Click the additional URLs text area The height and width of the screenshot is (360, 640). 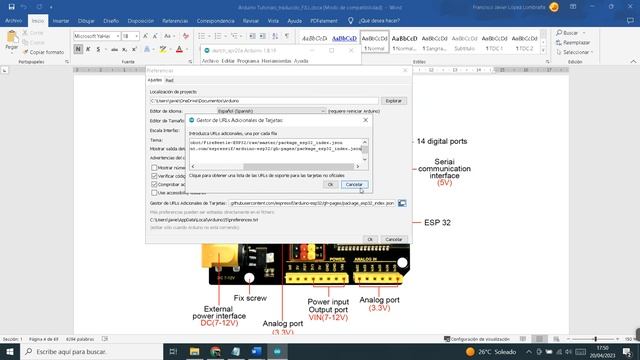[276, 151]
